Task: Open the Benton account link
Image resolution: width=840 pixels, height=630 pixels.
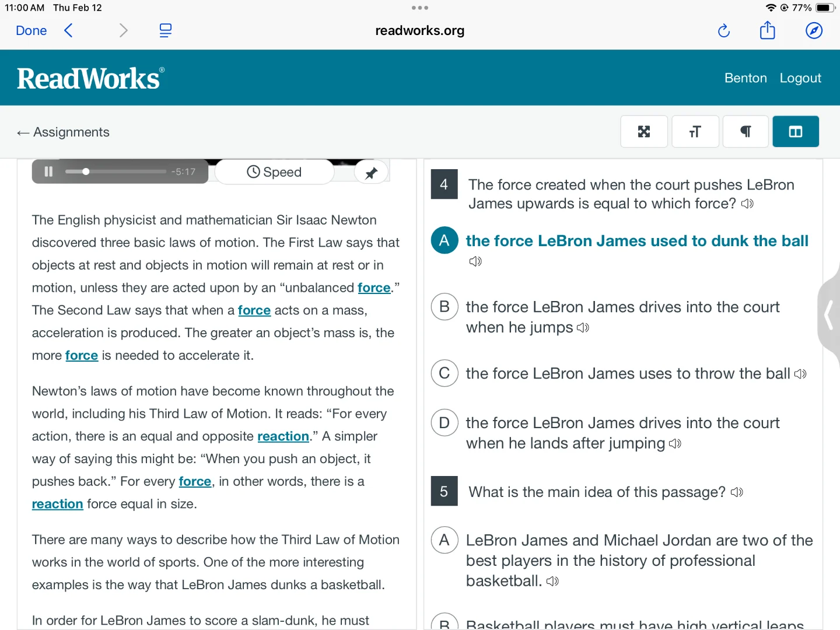Action: coord(745,78)
